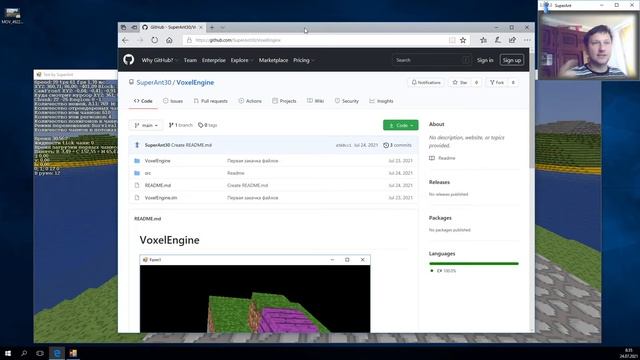
Task: Click the Sign in link
Action: click(485, 60)
